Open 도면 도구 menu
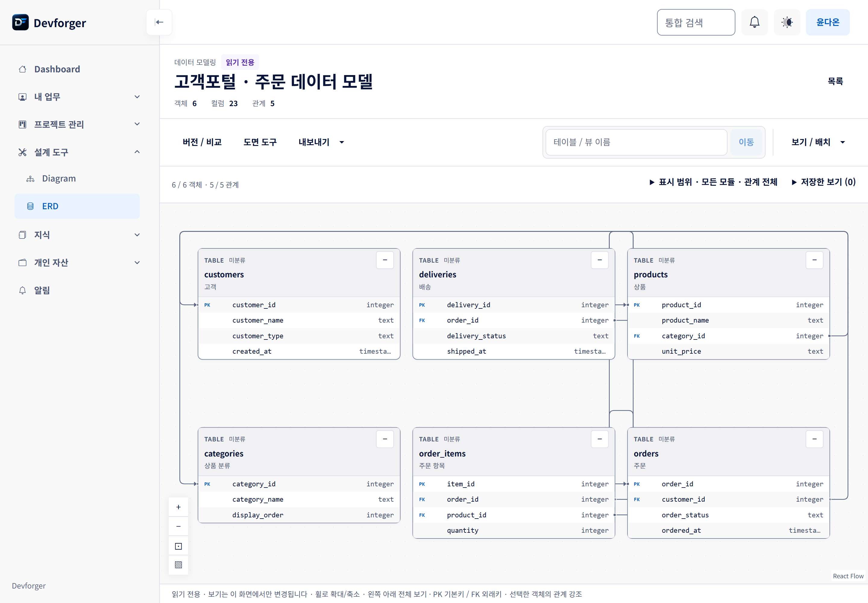This screenshot has height=603, width=868. [x=260, y=142]
